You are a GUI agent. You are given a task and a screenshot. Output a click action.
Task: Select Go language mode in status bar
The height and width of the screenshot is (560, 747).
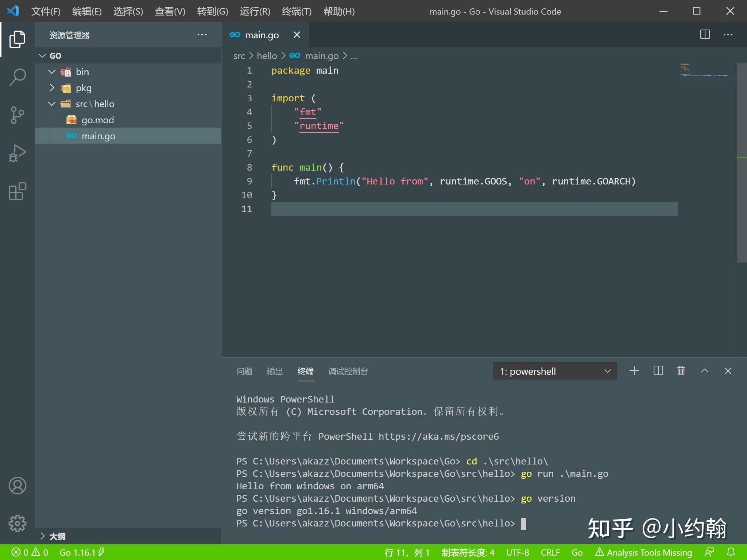point(577,552)
